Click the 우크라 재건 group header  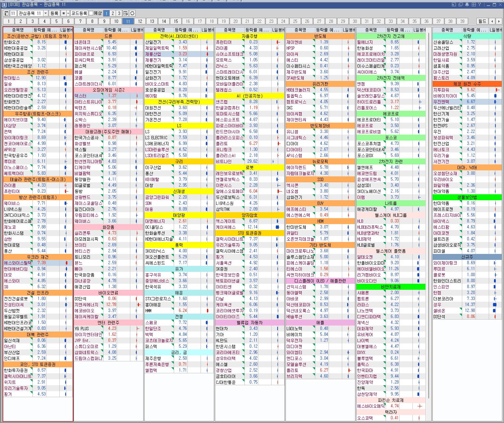[x=38, y=257]
